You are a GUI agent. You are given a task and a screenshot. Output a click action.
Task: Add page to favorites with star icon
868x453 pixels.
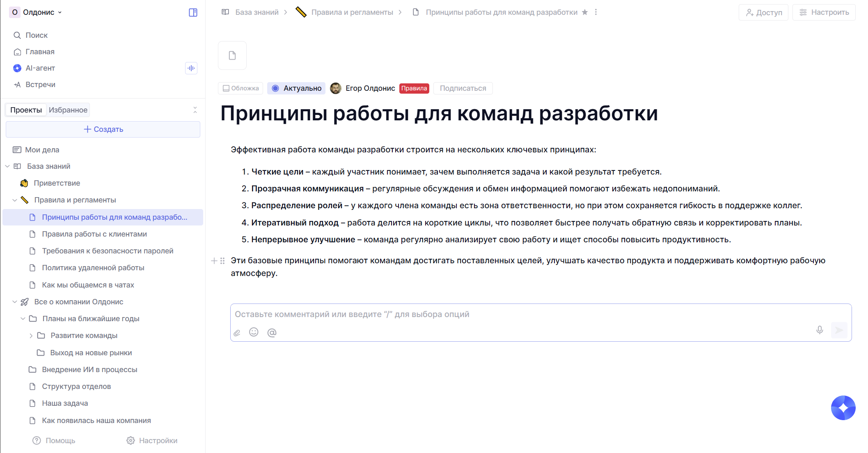tap(585, 12)
